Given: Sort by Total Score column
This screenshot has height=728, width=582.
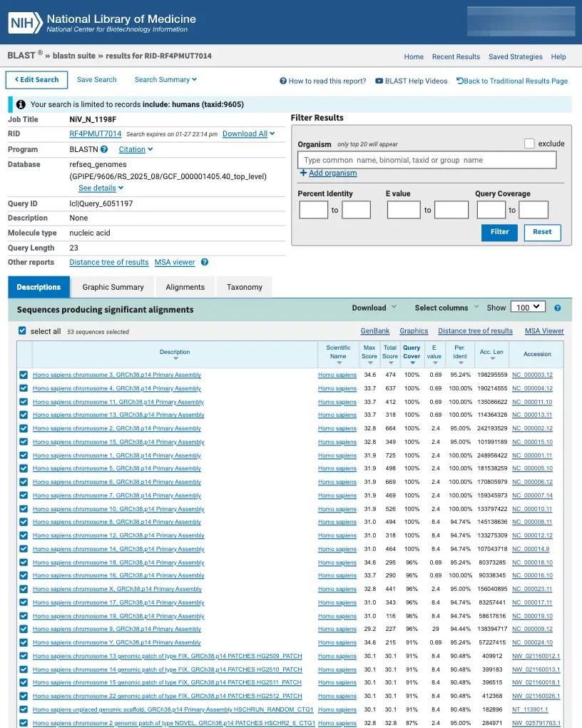Looking at the screenshot, I should 390,363.
